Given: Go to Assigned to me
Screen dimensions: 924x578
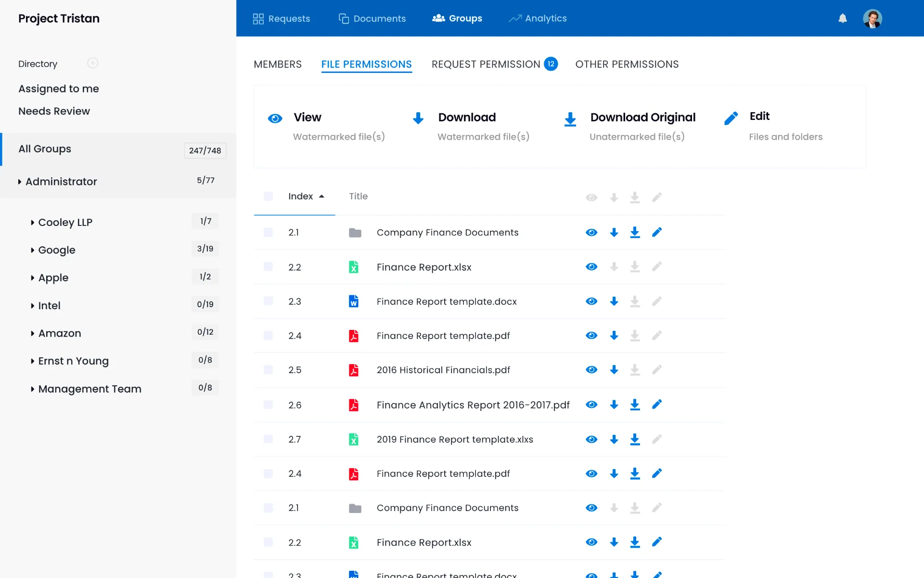Looking at the screenshot, I should click(58, 89).
